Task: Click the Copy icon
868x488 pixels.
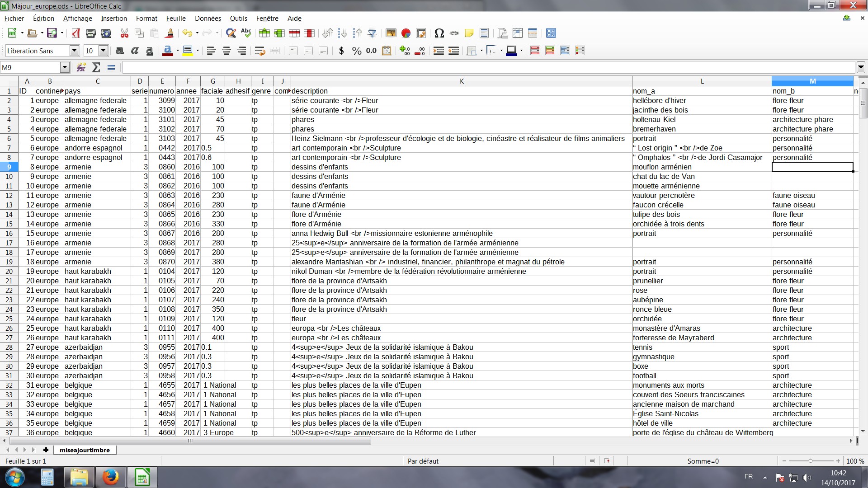Action: tap(140, 33)
